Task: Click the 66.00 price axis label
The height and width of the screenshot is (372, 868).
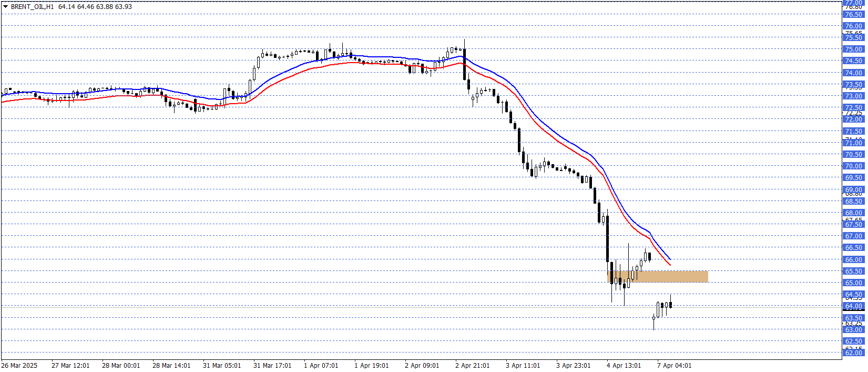Action: tap(853, 260)
